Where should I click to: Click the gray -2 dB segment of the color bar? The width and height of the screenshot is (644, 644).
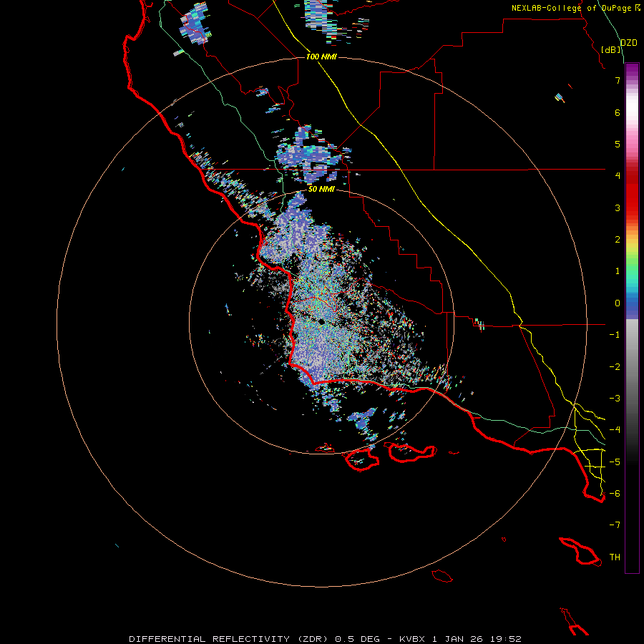632,367
